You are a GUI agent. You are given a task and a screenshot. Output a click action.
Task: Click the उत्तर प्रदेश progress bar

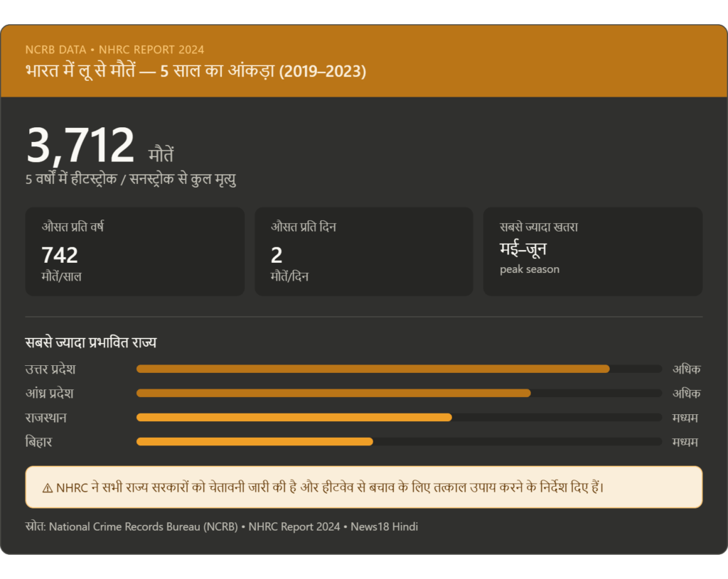pos(398,369)
